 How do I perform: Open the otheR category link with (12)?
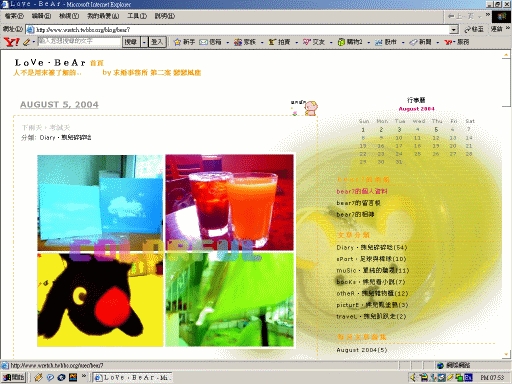(x=372, y=294)
